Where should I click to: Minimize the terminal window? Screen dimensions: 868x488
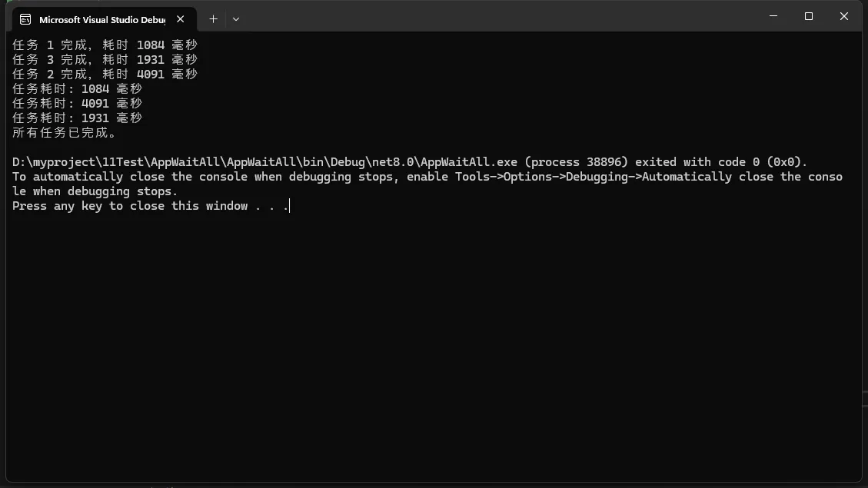(x=773, y=16)
